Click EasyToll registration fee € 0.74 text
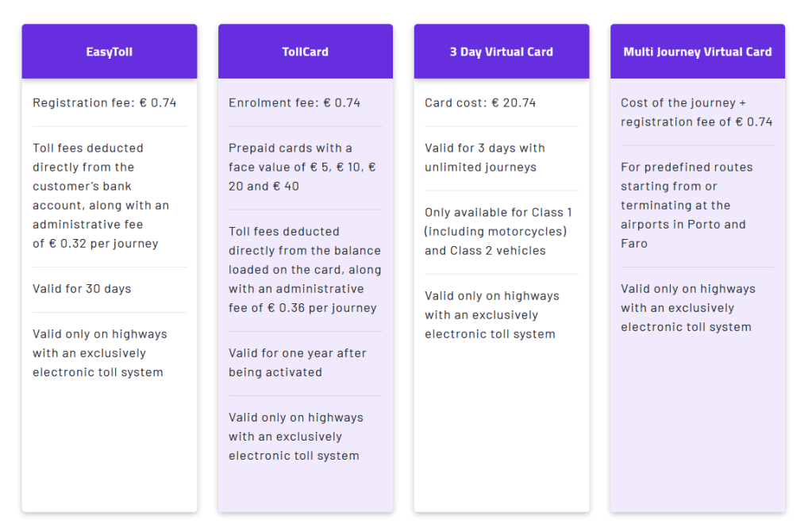 105,102
